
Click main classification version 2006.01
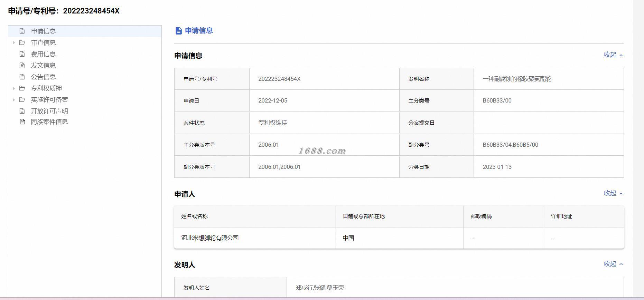(269, 145)
